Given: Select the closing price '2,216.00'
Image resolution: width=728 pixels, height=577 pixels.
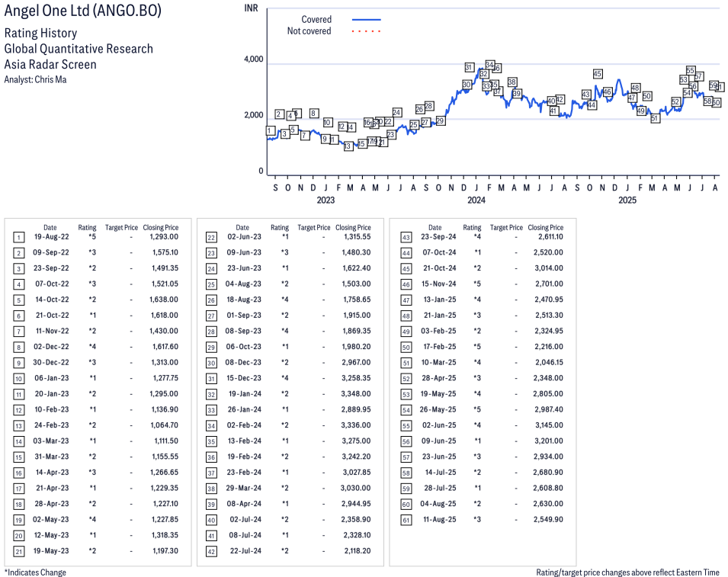Looking at the screenshot, I should click(550, 347).
